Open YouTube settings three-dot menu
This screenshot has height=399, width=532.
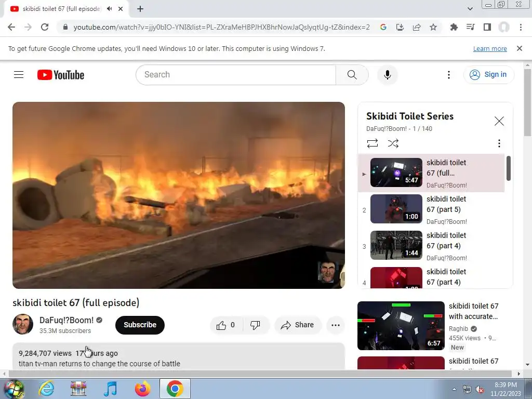[x=448, y=75]
